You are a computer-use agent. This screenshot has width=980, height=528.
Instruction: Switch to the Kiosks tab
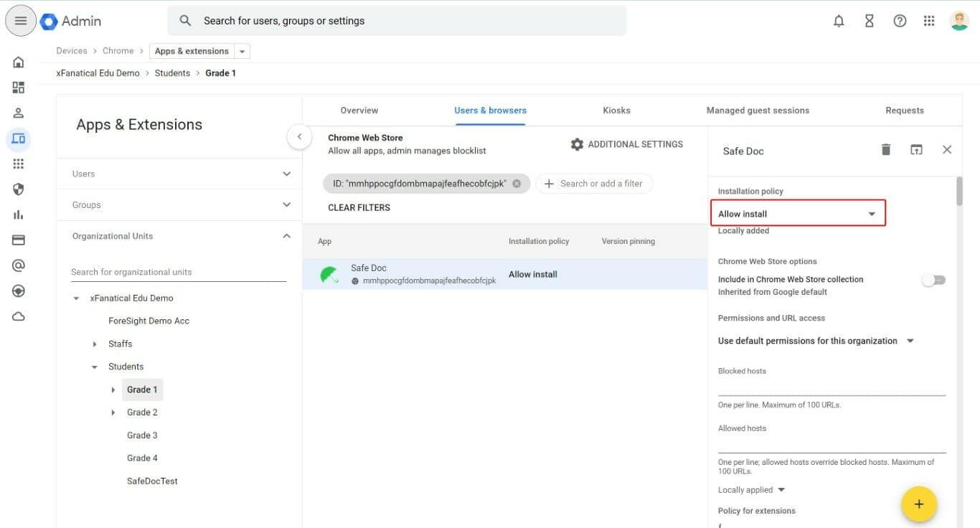[x=616, y=110]
